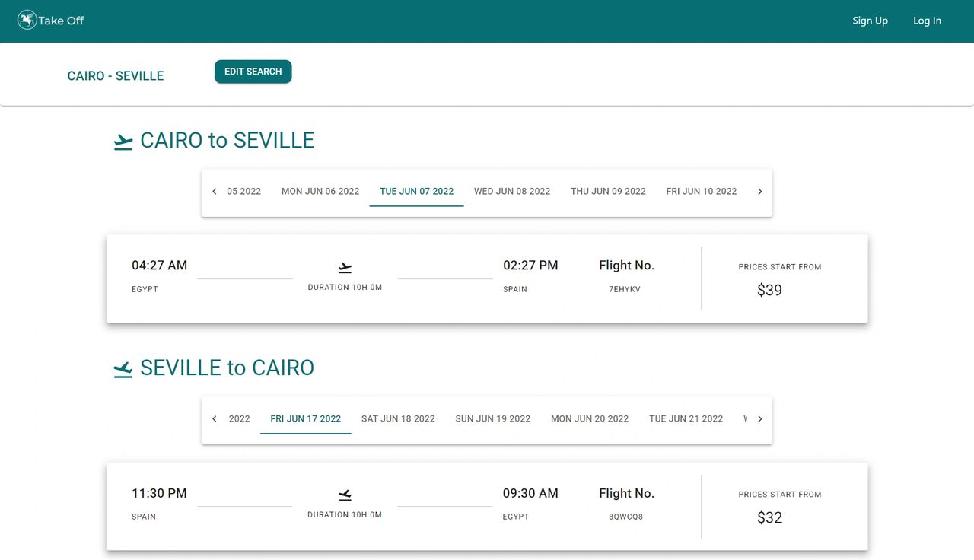Open the Log In page
The width and height of the screenshot is (974, 560).
(927, 21)
